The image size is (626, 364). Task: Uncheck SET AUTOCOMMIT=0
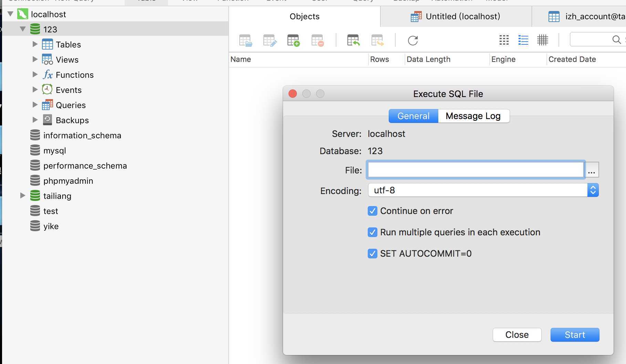373,254
